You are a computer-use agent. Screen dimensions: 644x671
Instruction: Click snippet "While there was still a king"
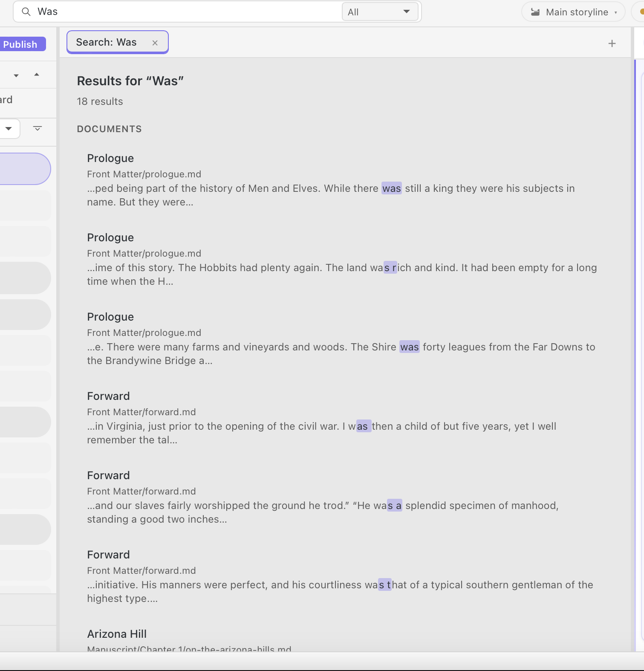tap(331, 195)
